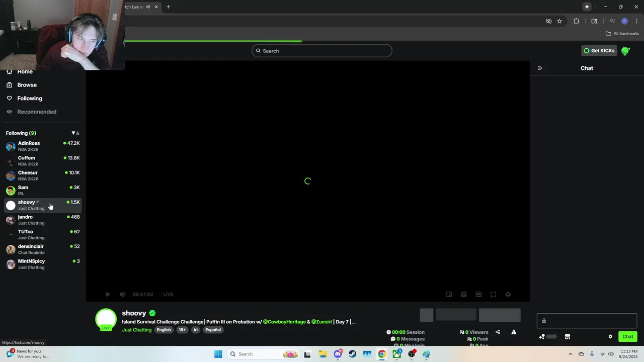This screenshot has width=644, height=362.
Task: Open the chat shop icon
Action: [568, 337]
